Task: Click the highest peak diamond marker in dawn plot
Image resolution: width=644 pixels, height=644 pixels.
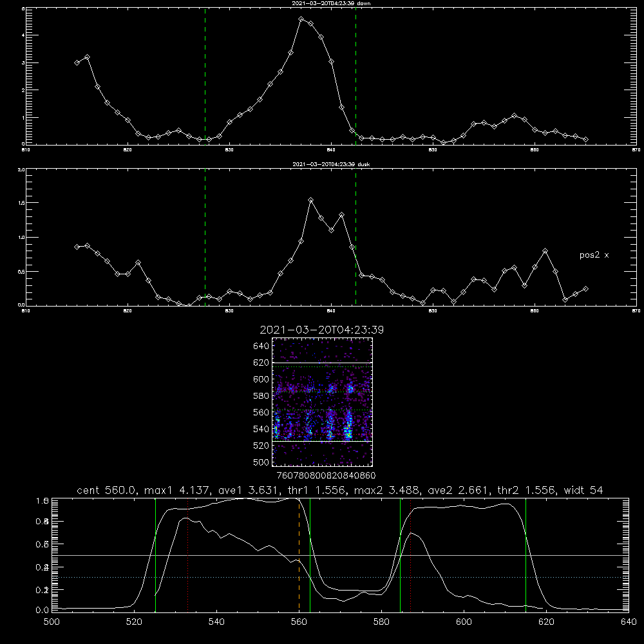Action: tap(301, 19)
